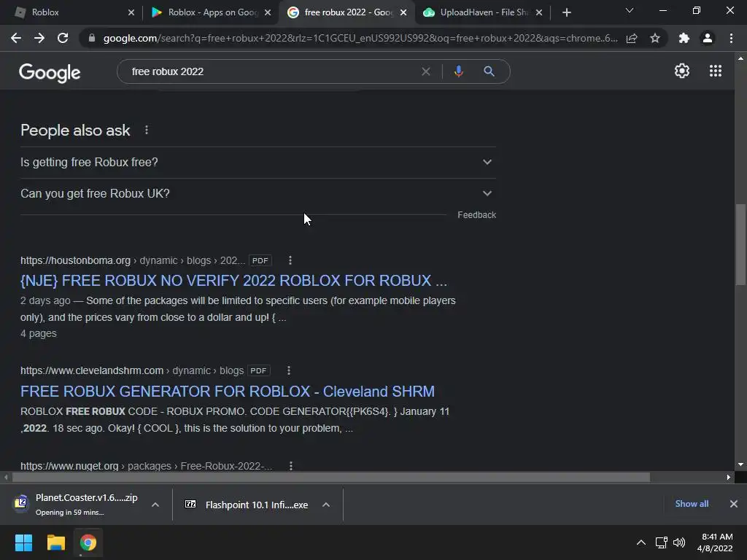Open the Chrome profile avatar
Viewport: 747px width, 560px height.
pos(708,38)
